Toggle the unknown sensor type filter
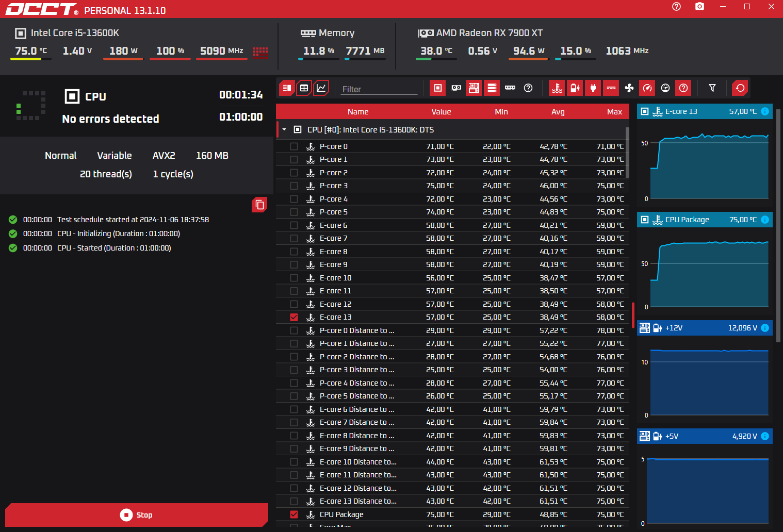The width and height of the screenshot is (783, 532). (x=683, y=88)
